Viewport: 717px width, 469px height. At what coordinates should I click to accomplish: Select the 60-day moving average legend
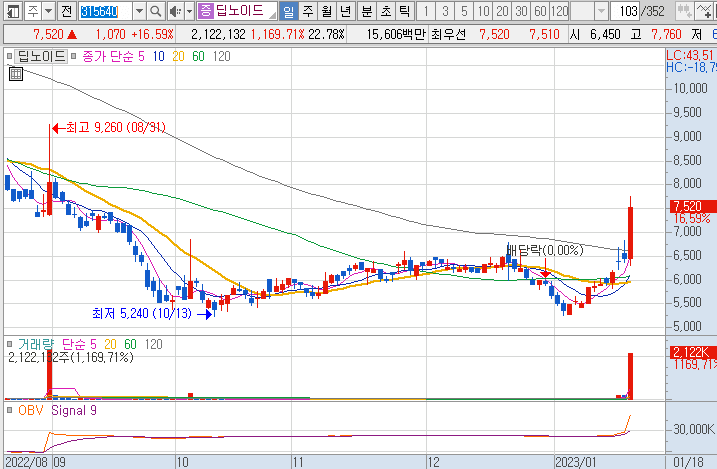[x=198, y=56]
